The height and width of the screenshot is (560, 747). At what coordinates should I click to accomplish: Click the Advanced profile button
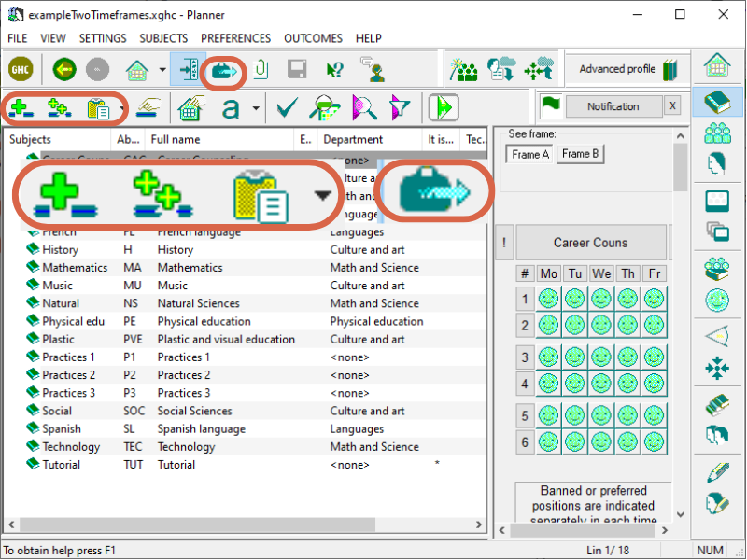click(627, 69)
